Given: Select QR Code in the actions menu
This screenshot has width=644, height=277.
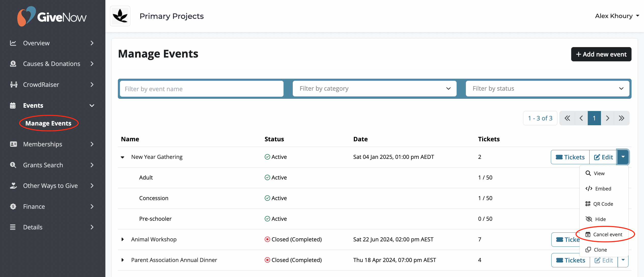Looking at the screenshot, I should 603,204.
